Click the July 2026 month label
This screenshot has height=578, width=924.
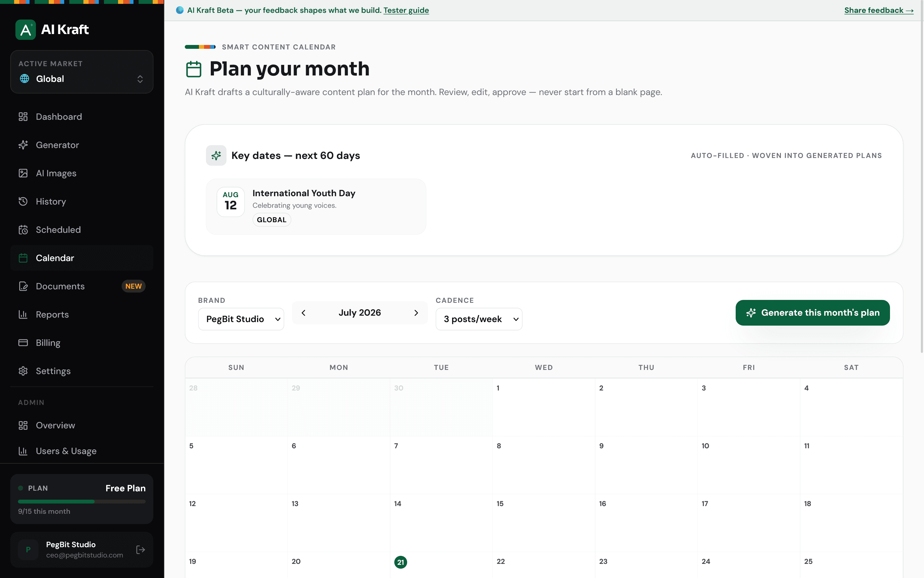[x=360, y=313]
